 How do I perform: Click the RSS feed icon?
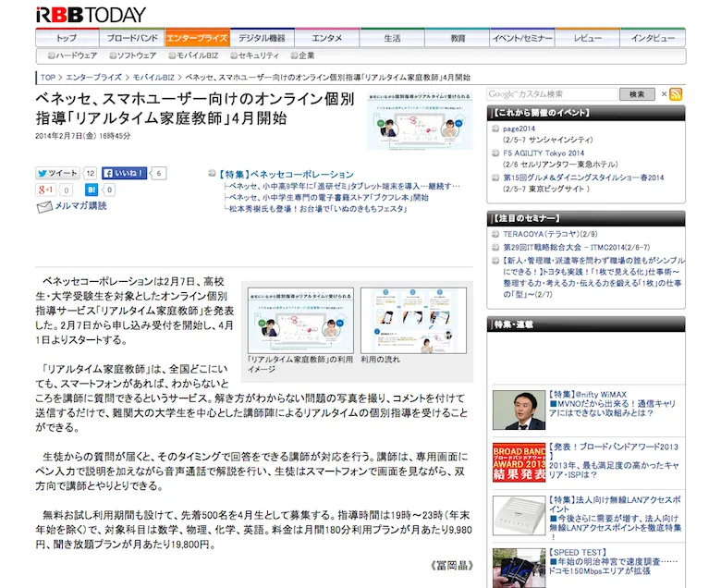676,94
